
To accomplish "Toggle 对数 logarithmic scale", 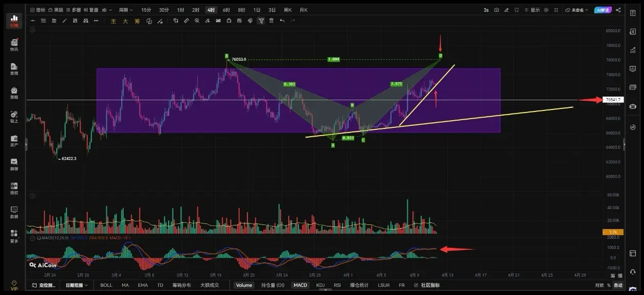I will pyautogui.click(x=600, y=285).
